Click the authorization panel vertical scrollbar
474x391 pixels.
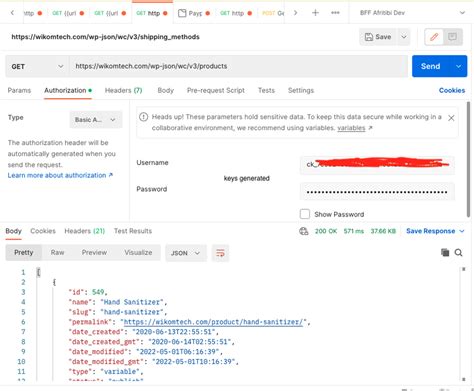(468, 160)
